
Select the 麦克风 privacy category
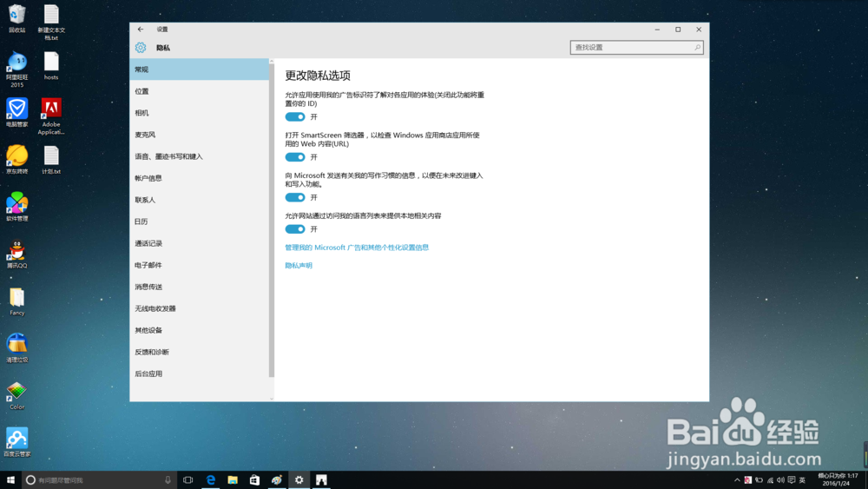(200, 135)
